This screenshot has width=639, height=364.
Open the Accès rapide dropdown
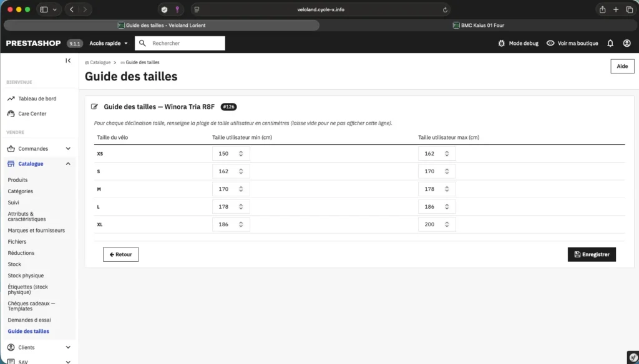(109, 43)
